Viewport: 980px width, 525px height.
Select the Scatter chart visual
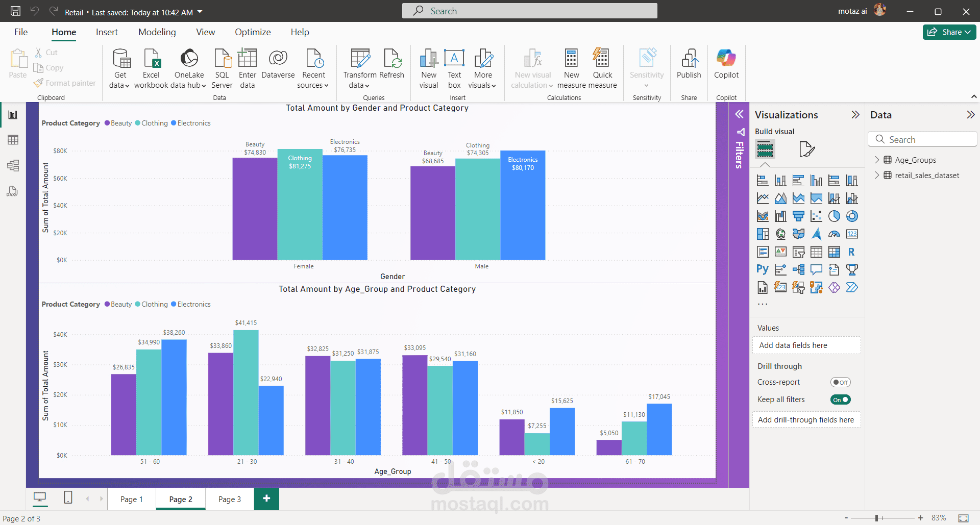pos(816,216)
